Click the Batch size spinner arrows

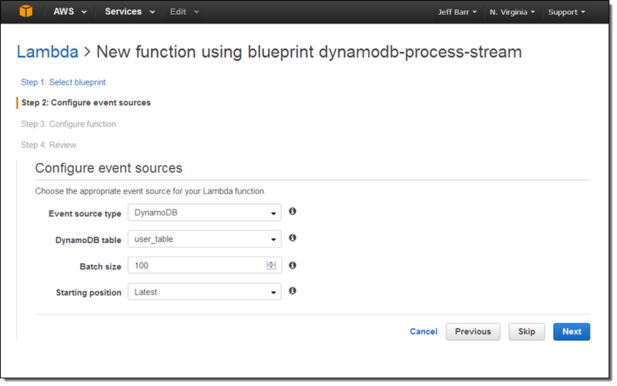271,265
